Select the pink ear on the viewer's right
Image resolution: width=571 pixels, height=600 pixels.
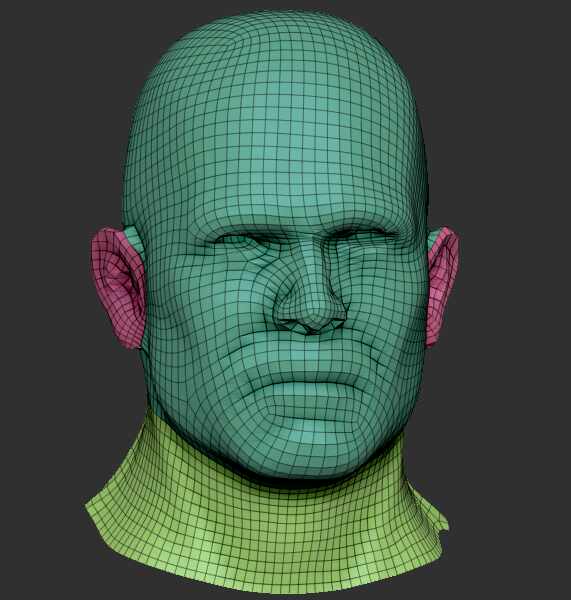point(443,286)
